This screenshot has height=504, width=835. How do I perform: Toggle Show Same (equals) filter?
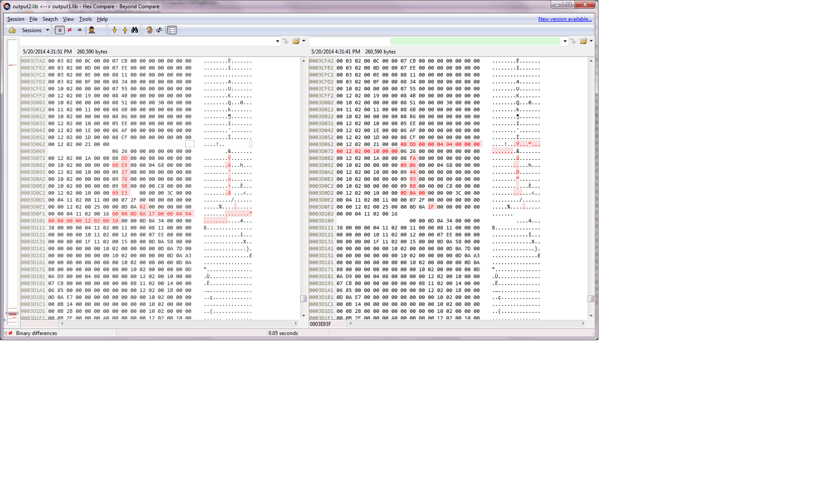point(80,30)
